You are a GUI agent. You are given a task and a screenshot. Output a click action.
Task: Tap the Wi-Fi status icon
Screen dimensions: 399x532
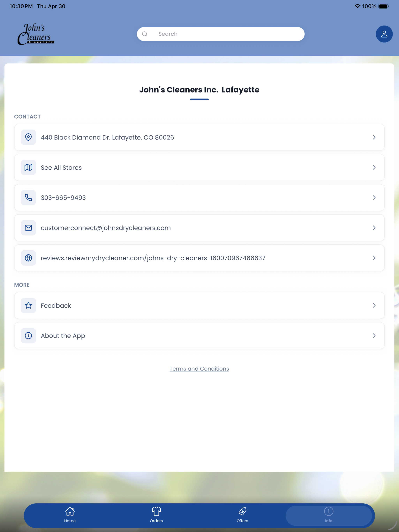click(357, 6)
